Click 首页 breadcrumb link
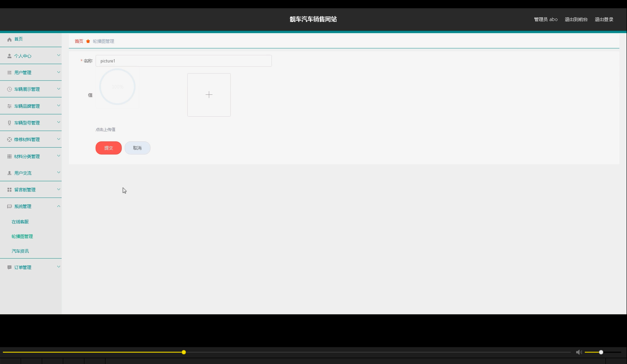The height and width of the screenshot is (364, 627). [79, 41]
